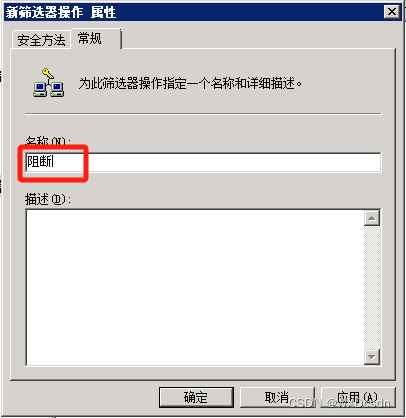This screenshot has width=406, height=418.
Task: Click the yellow key above the computers
Action: [47, 73]
